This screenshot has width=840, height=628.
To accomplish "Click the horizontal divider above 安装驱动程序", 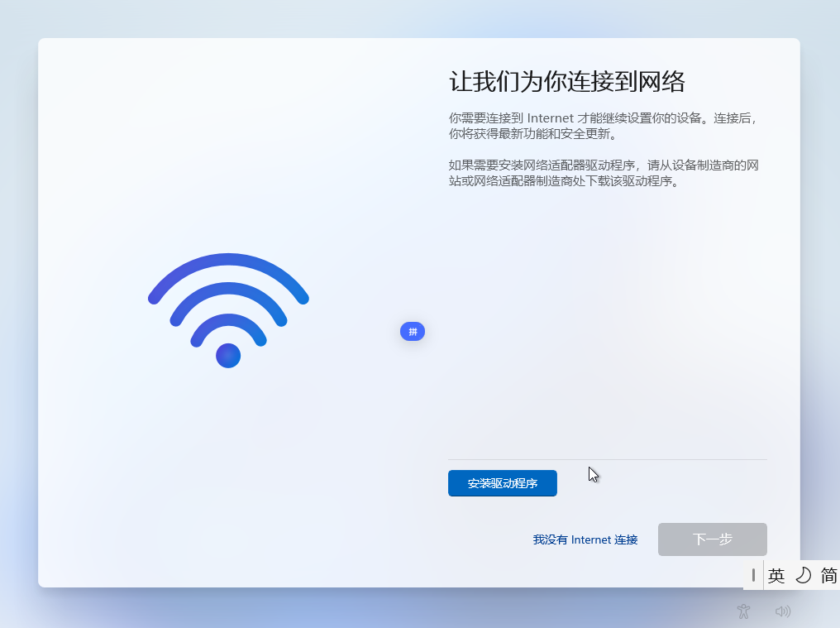I will 608,459.
